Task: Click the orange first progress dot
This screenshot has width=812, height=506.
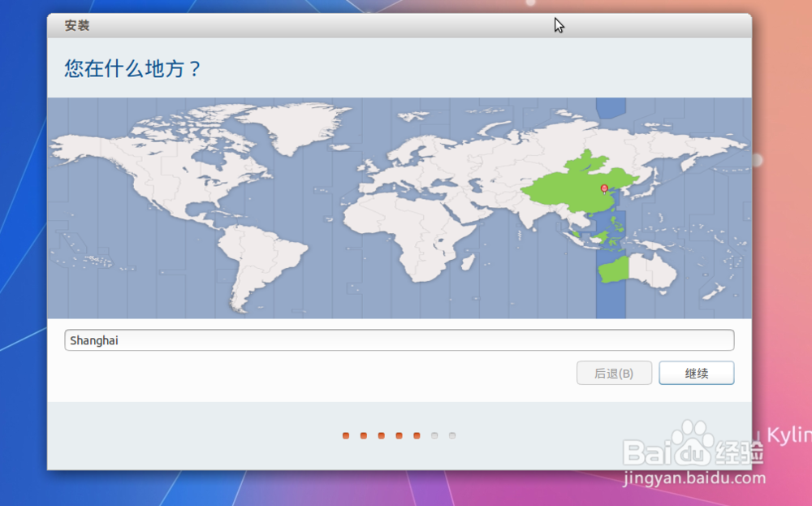Action: [x=345, y=435]
